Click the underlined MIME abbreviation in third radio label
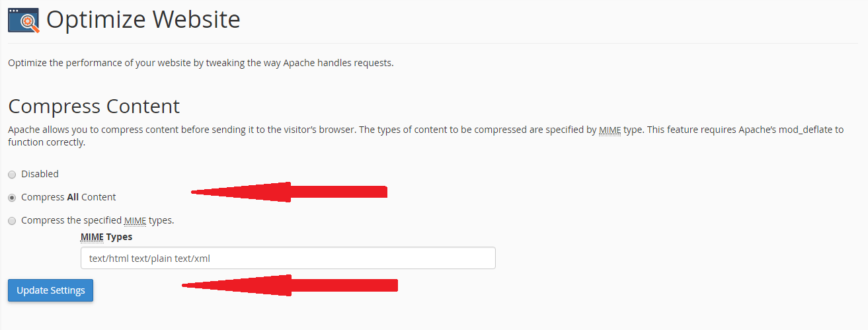Viewport: 868px width, 330px height. coord(135,220)
